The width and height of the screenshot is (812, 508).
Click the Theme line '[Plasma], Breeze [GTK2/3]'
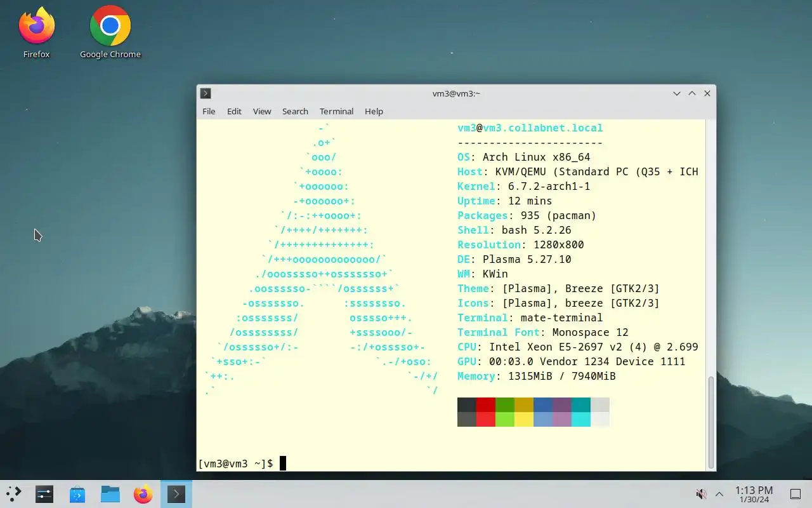point(581,288)
